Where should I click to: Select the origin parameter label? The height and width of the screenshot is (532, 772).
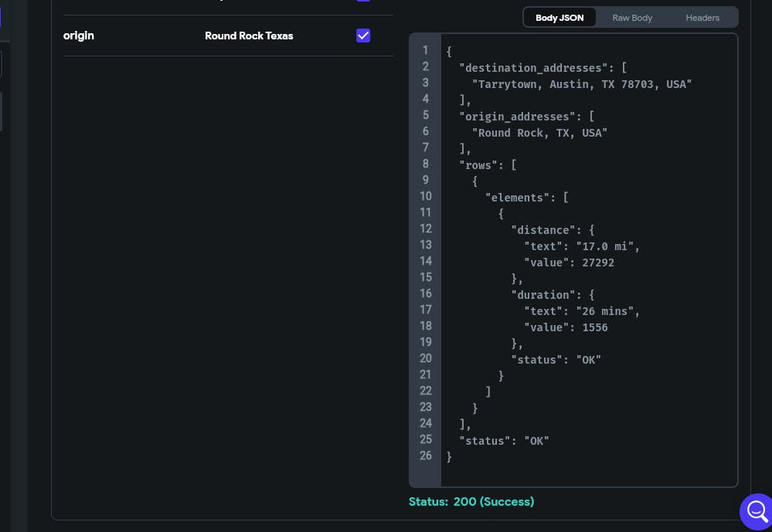click(x=79, y=36)
